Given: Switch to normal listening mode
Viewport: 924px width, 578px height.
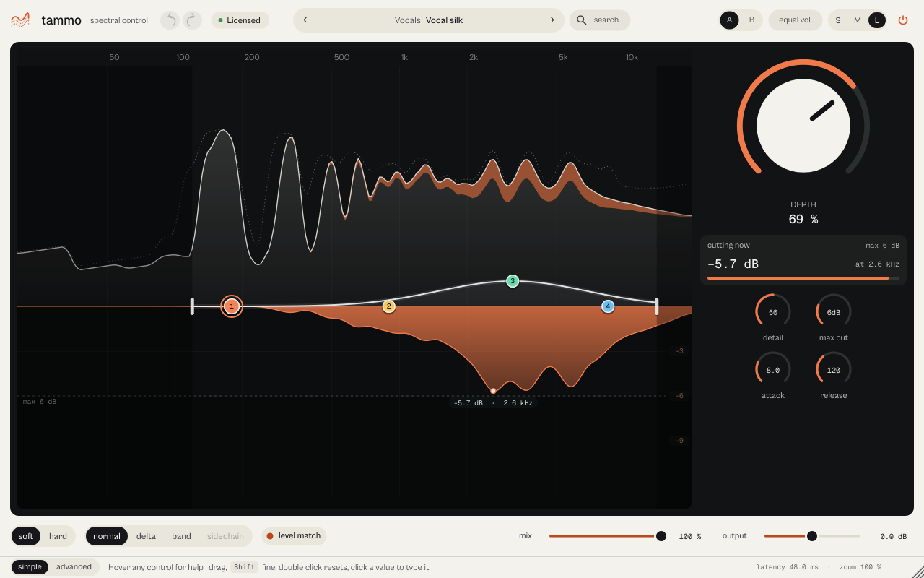Looking at the screenshot, I should (107, 536).
